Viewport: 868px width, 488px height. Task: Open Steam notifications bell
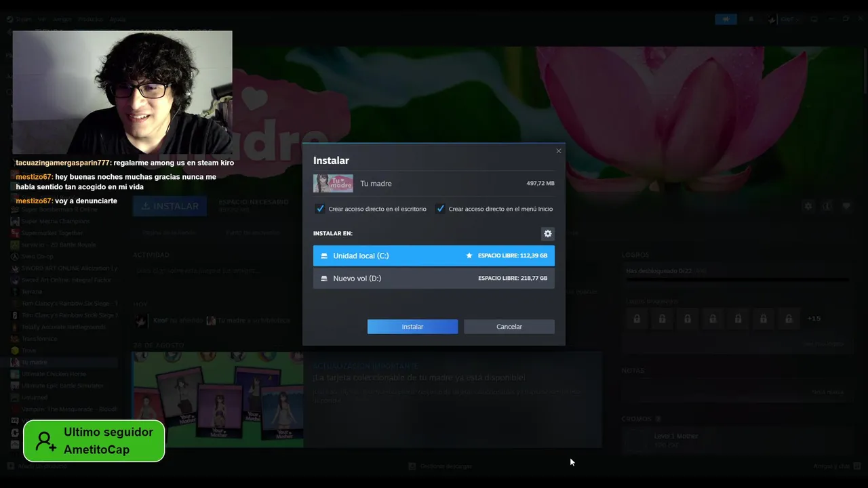point(751,19)
